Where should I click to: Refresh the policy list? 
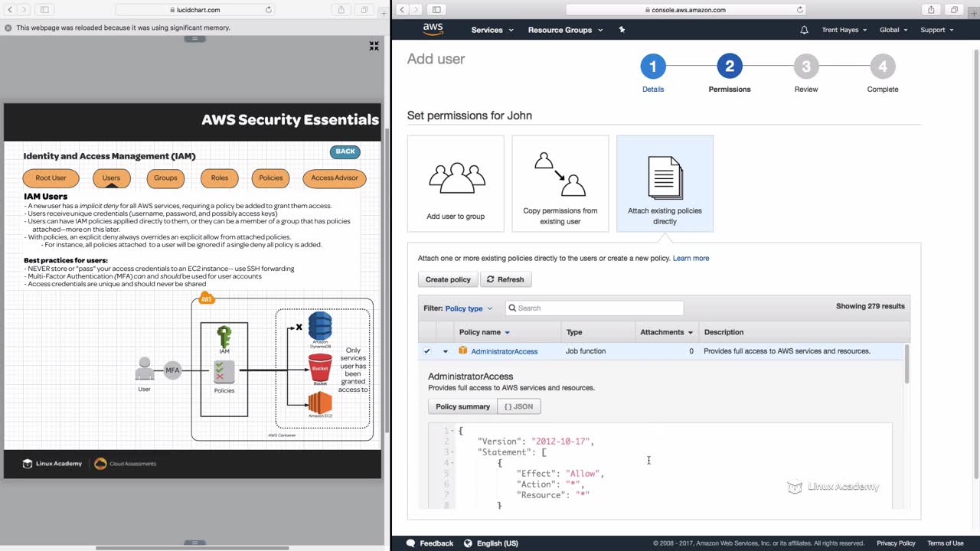(x=505, y=279)
